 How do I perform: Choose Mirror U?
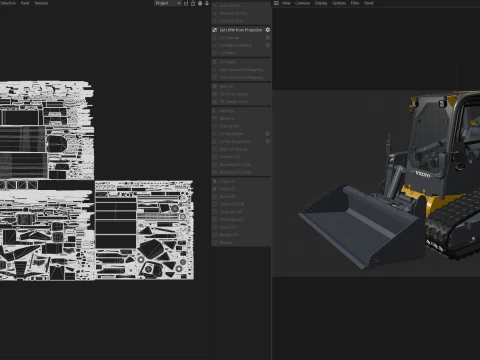(x=241, y=111)
